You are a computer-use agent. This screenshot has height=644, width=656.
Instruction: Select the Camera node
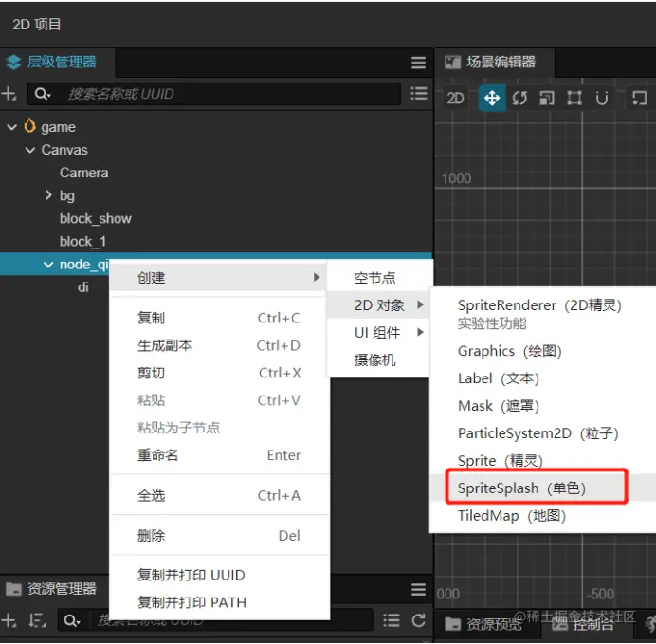click(x=84, y=173)
